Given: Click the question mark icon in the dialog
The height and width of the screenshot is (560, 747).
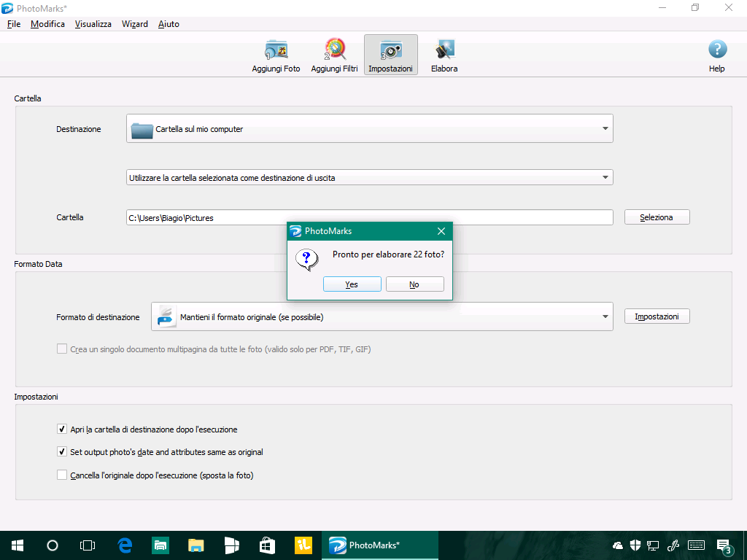Looking at the screenshot, I should (x=307, y=260).
